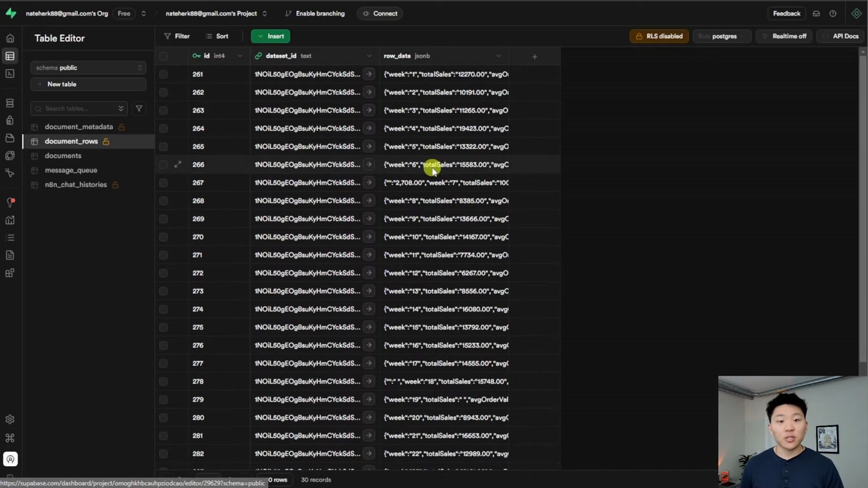Select the checkbox for row 261
This screenshot has height=488, width=868.
coord(163,74)
